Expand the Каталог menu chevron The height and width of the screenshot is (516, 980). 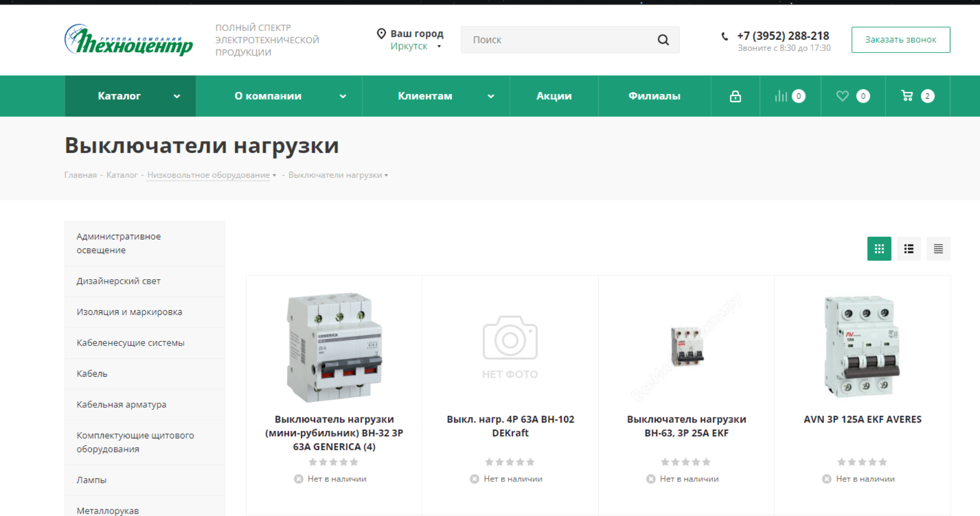tap(177, 96)
